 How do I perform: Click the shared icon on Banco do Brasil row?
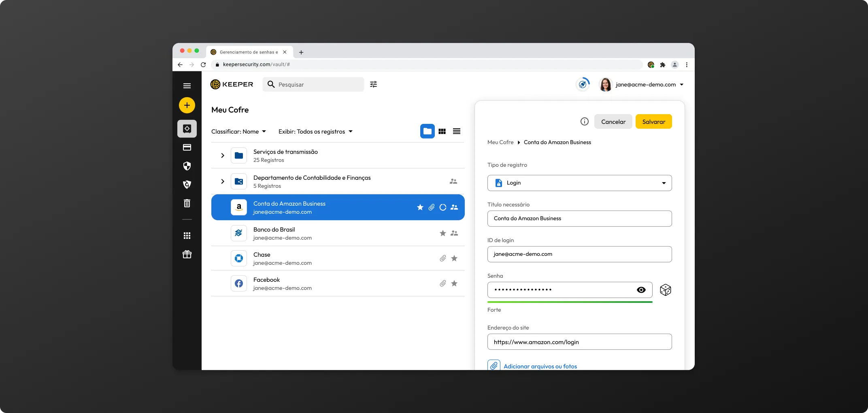pos(454,233)
